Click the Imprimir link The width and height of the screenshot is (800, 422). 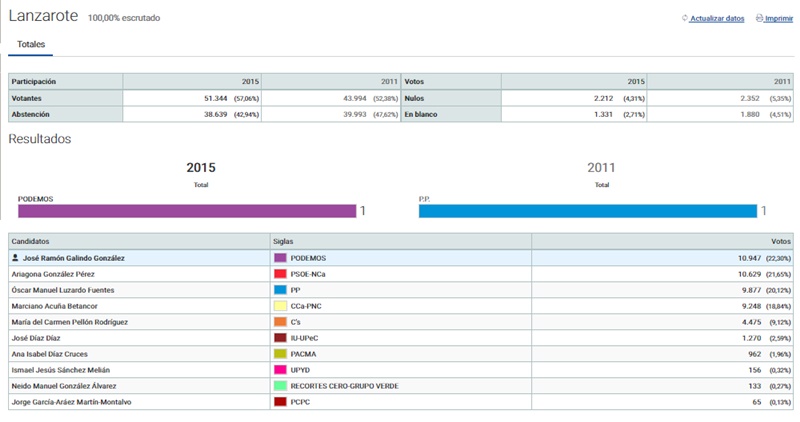[x=779, y=19]
